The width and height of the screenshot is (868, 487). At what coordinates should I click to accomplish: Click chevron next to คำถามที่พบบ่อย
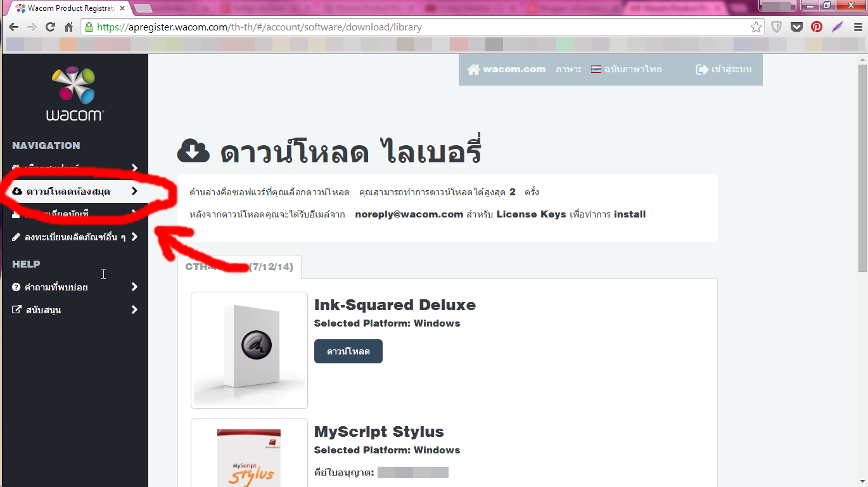pyautogui.click(x=134, y=287)
